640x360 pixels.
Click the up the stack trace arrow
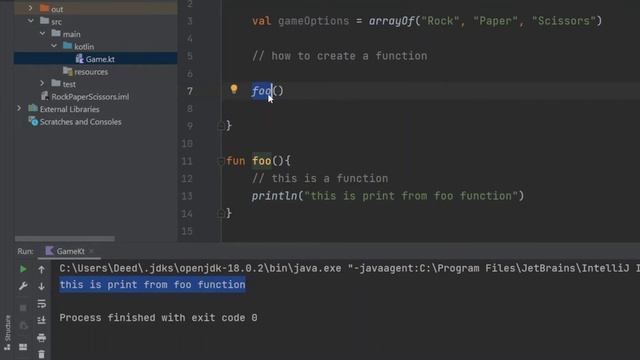[41, 269]
